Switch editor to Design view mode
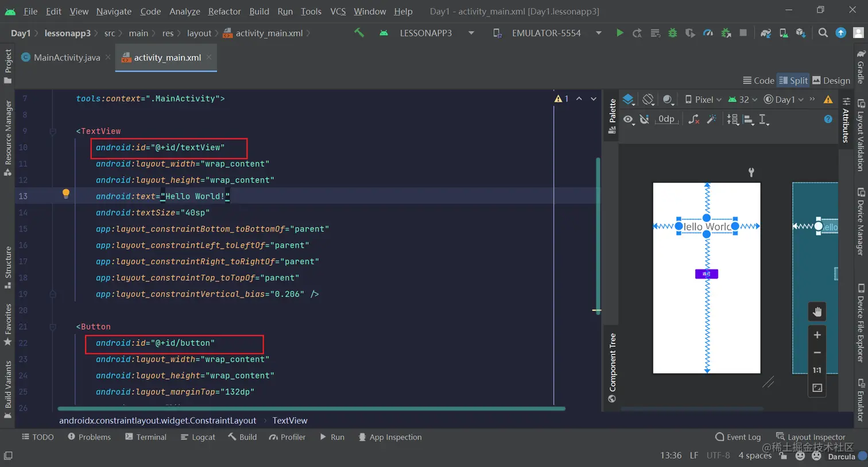868x467 pixels. 831,80
